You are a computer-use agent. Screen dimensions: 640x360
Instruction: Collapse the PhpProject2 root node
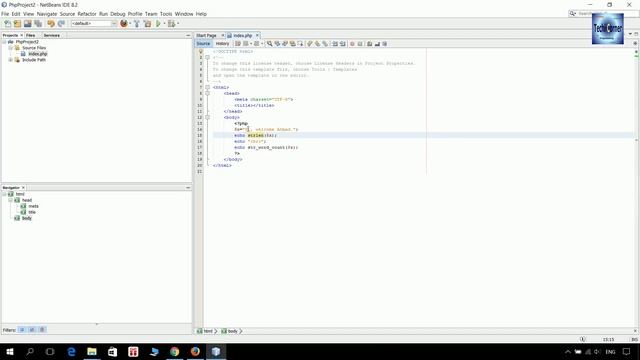tap(4, 42)
